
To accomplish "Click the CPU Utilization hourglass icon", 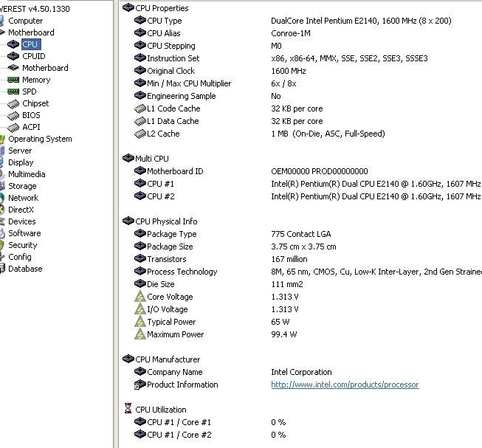I will [x=128, y=408].
